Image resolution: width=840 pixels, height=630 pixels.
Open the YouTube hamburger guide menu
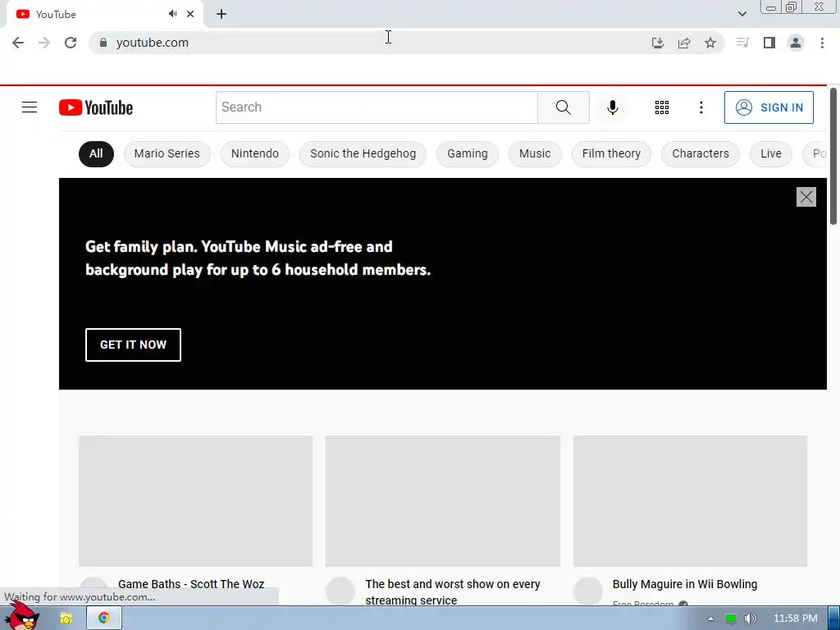[x=30, y=107]
